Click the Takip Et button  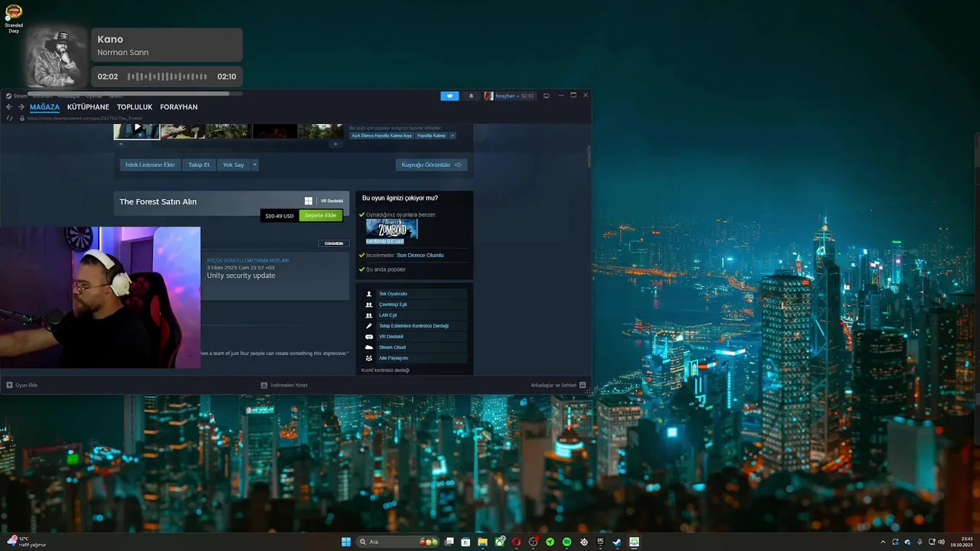coord(199,165)
